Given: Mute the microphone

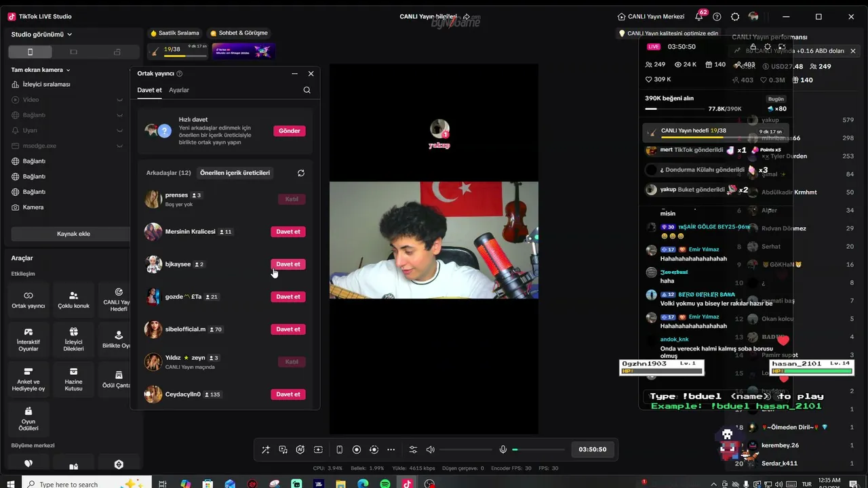Looking at the screenshot, I should pos(502,449).
